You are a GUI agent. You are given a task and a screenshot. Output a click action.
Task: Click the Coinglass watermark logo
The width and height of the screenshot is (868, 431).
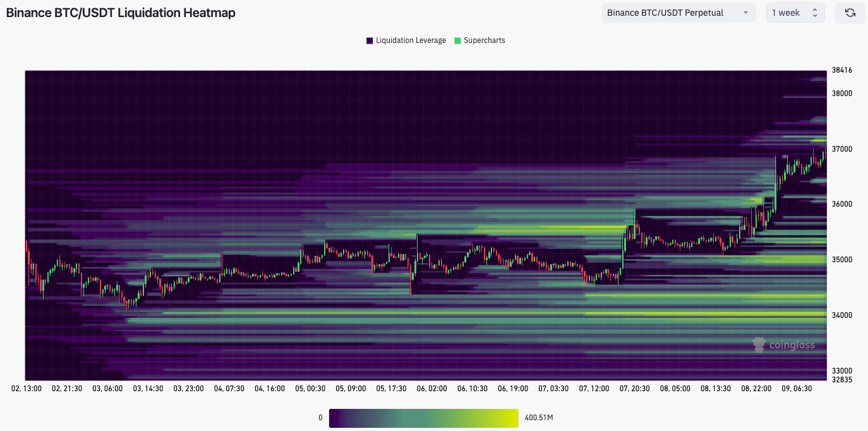(x=784, y=344)
